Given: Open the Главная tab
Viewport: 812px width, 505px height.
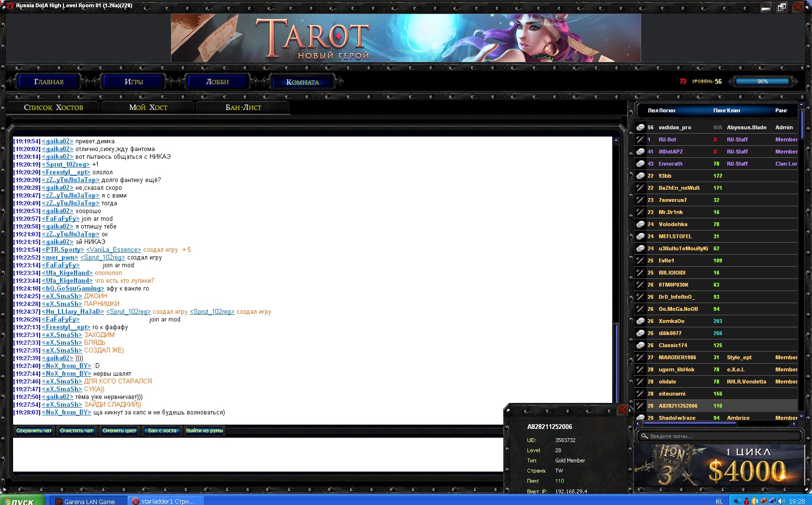Looking at the screenshot, I should [x=49, y=82].
